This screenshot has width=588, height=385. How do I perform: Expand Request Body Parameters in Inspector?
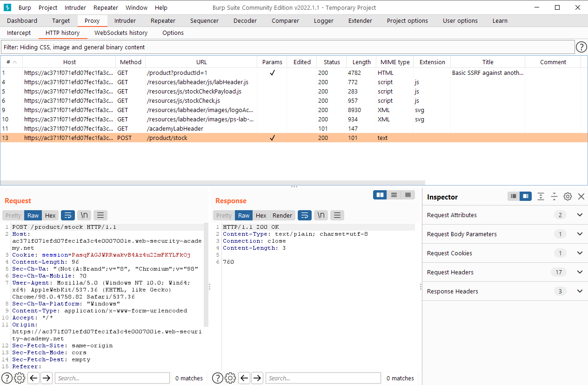[580, 234]
